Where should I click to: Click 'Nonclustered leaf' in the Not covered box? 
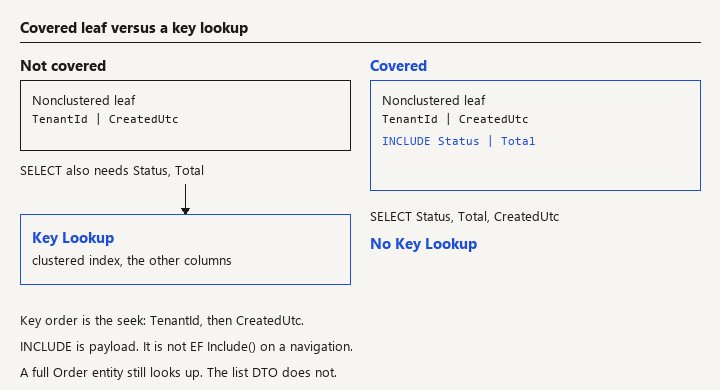click(84, 100)
